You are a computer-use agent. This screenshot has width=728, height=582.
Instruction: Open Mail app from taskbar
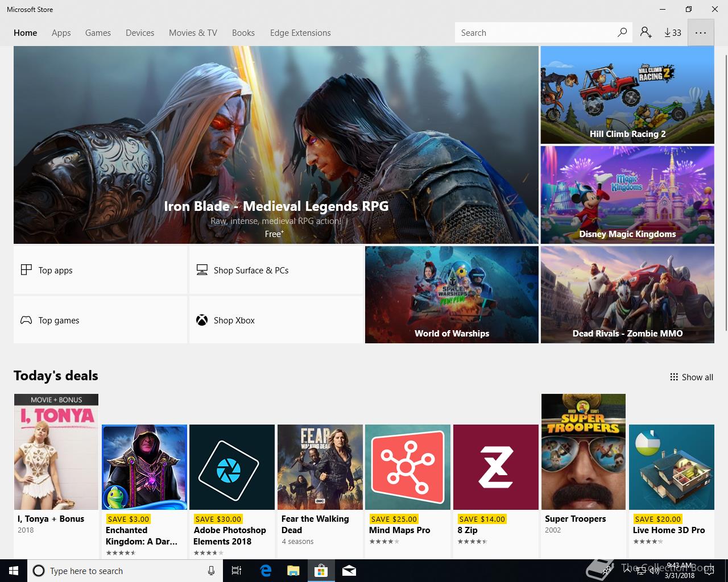[349, 571]
